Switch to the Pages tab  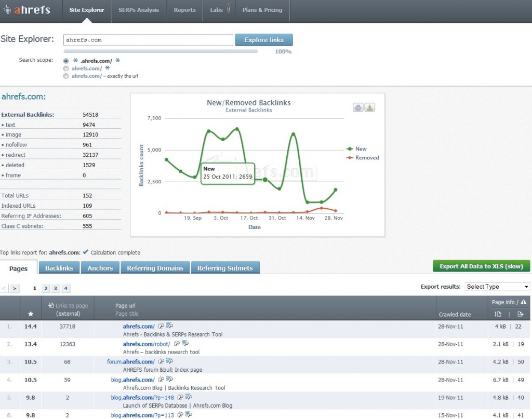(x=18, y=268)
